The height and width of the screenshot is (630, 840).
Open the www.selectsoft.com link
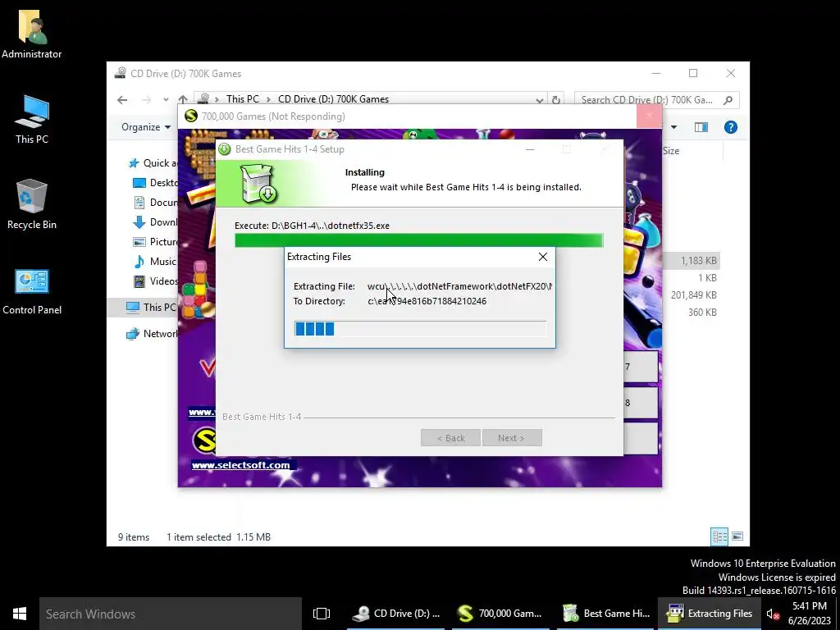pyautogui.click(x=240, y=465)
